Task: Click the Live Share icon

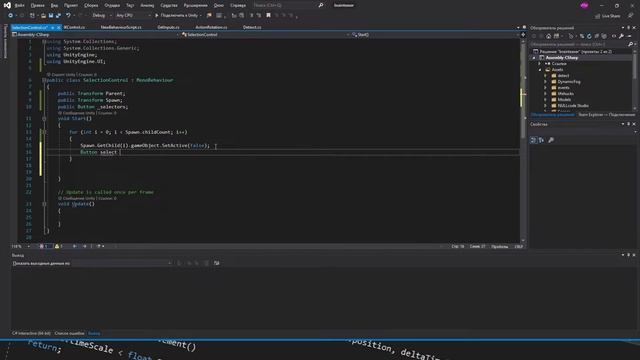Action: 597,16
